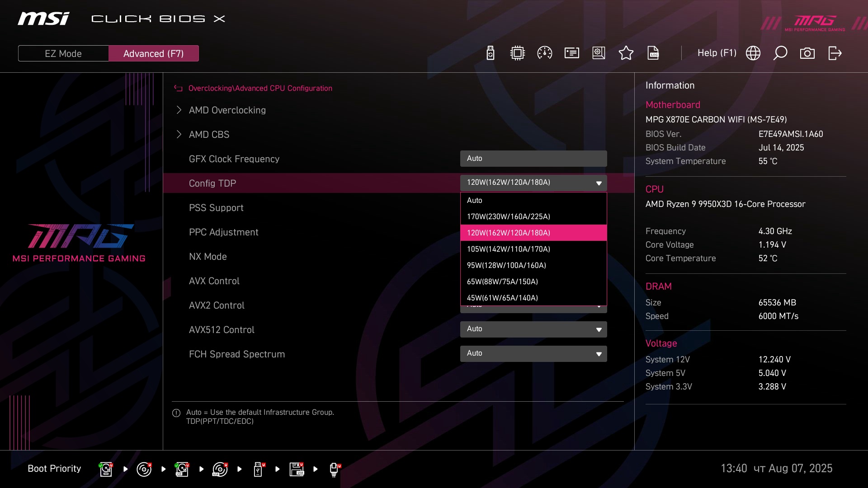The height and width of the screenshot is (488, 868).
Task: Click the CPU chip icon in toolbar
Action: click(517, 53)
